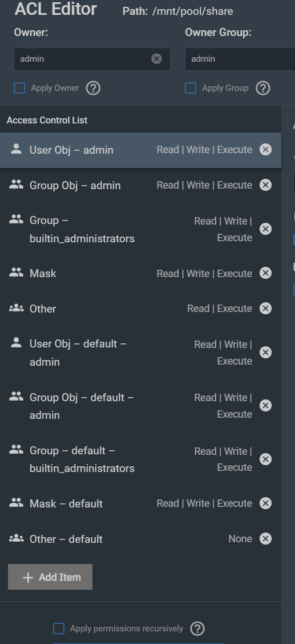Select the User Obj – default – admin item

tap(140, 353)
